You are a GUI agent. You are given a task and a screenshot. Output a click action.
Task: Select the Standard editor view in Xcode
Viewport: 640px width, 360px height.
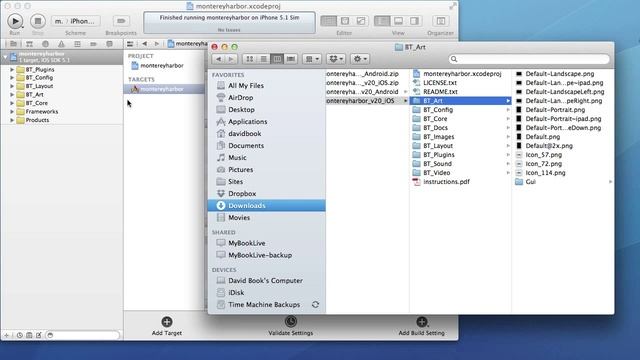click(x=329, y=21)
